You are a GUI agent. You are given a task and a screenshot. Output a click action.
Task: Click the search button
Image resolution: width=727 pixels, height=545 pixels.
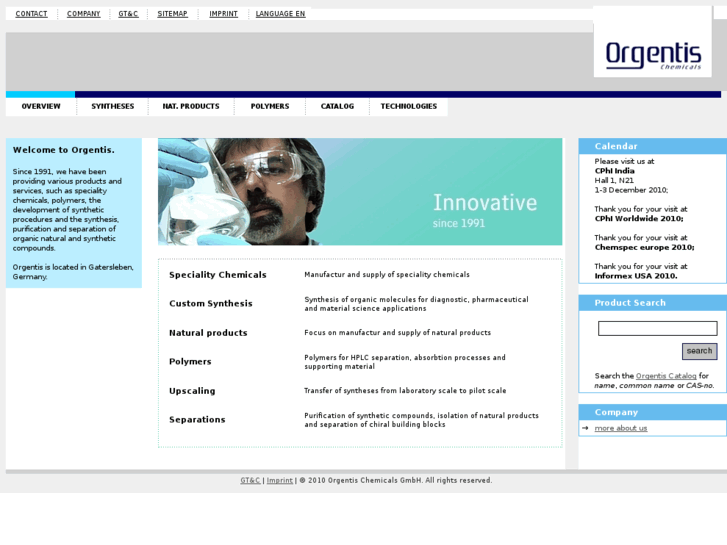pyautogui.click(x=699, y=351)
